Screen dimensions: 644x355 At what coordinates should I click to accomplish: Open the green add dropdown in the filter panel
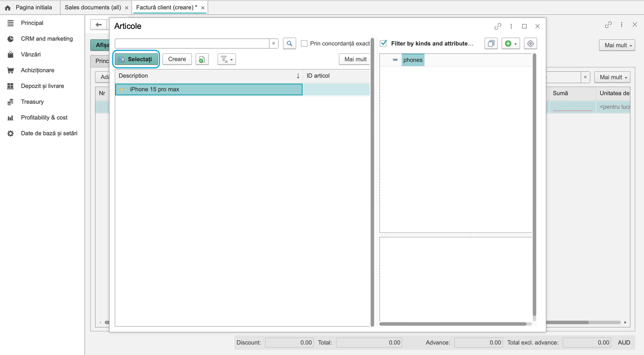pos(510,44)
